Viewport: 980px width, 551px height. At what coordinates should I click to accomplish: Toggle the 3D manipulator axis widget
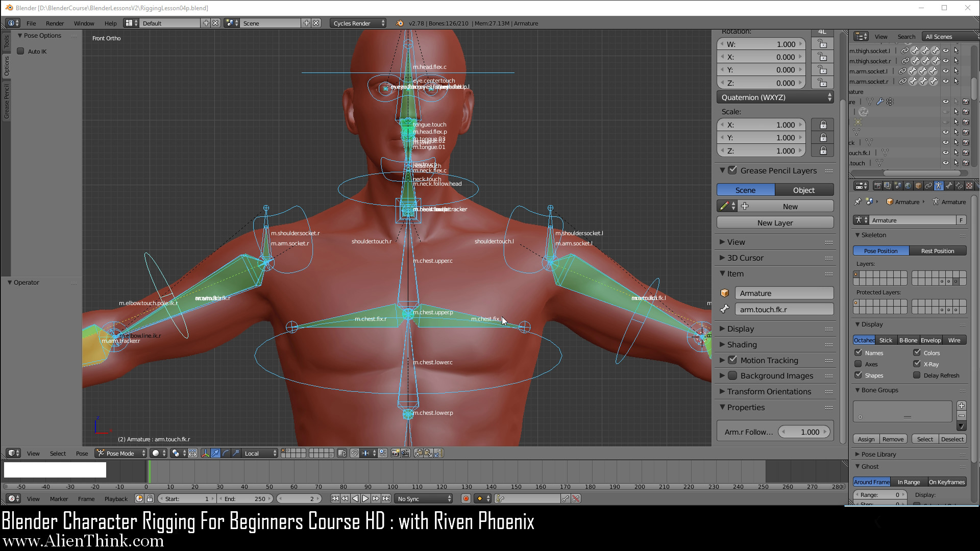pos(205,453)
